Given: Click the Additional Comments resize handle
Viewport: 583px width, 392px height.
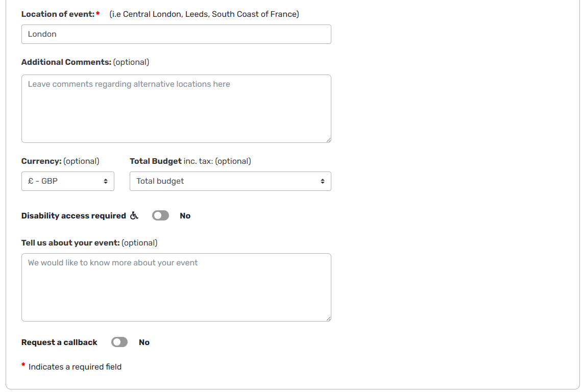Looking at the screenshot, I should (x=328, y=140).
